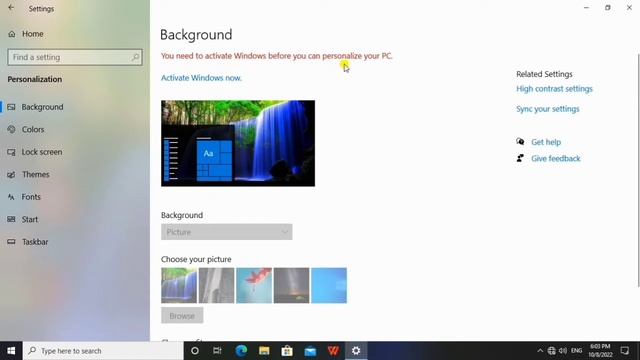Open the Action Center notifications icon
Image resolution: width=640 pixels, height=360 pixels.
pyautogui.click(x=625, y=351)
